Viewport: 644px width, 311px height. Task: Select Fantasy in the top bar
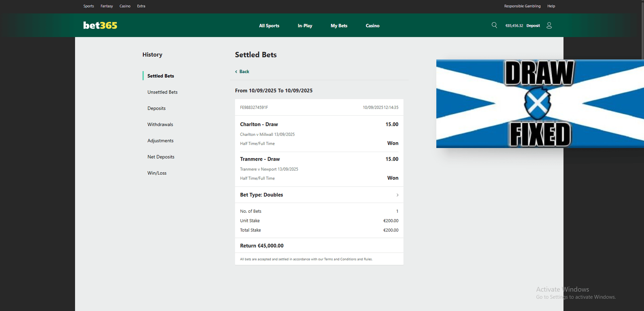click(107, 6)
